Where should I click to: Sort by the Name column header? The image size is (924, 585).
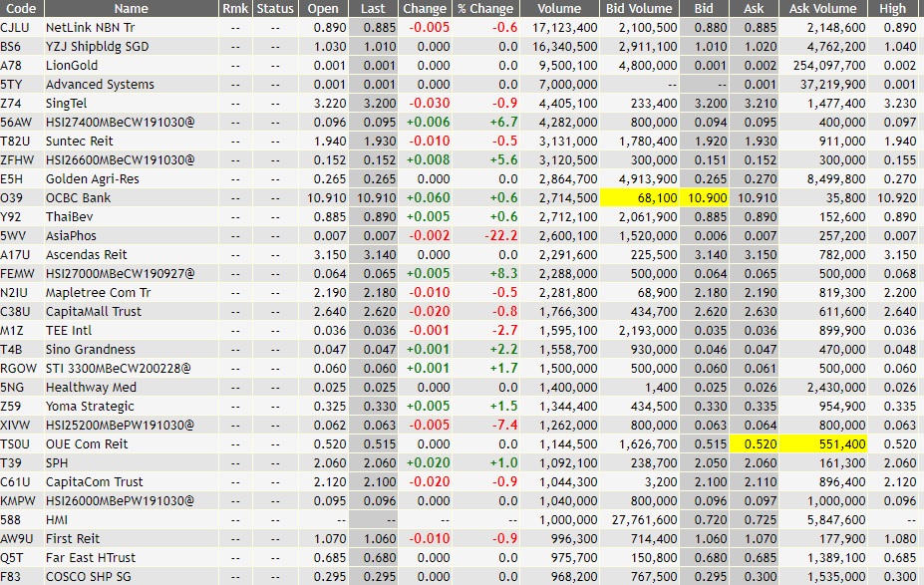click(132, 8)
